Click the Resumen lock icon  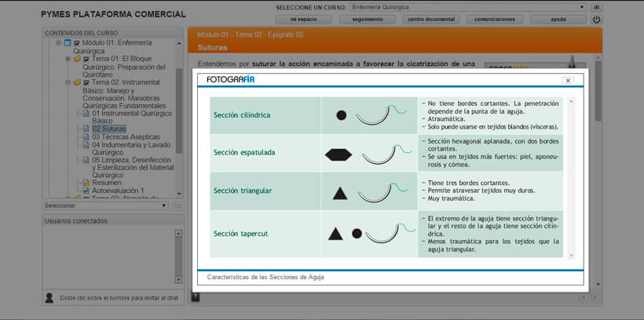point(86,183)
